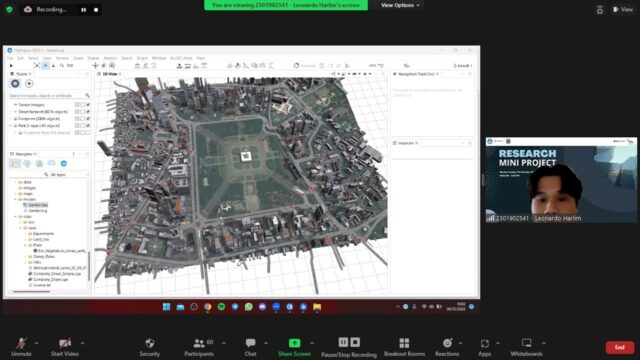The height and width of the screenshot is (360, 640).
Task: Pause recording using top-left pause icon
Action: click(x=84, y=10)
